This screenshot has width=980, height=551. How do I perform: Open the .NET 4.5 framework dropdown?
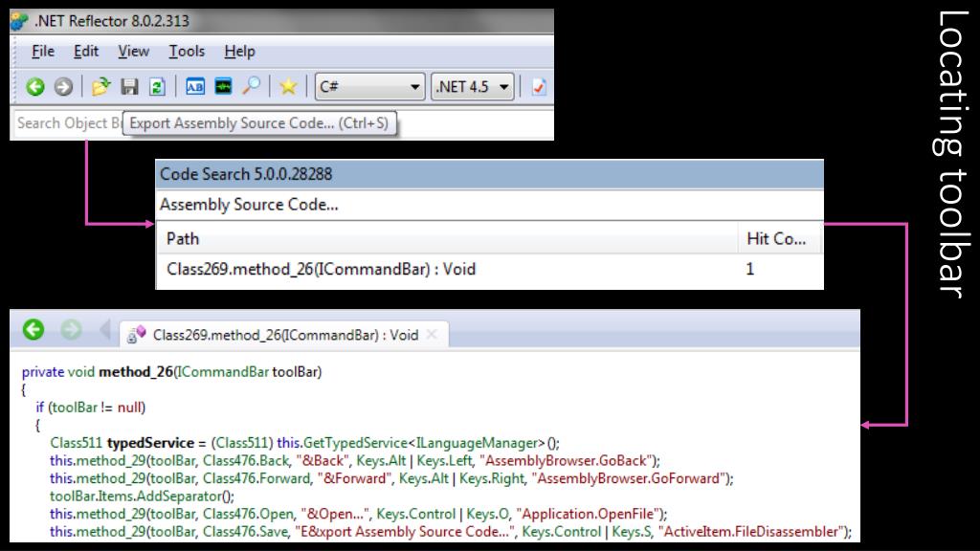[473, 86]
